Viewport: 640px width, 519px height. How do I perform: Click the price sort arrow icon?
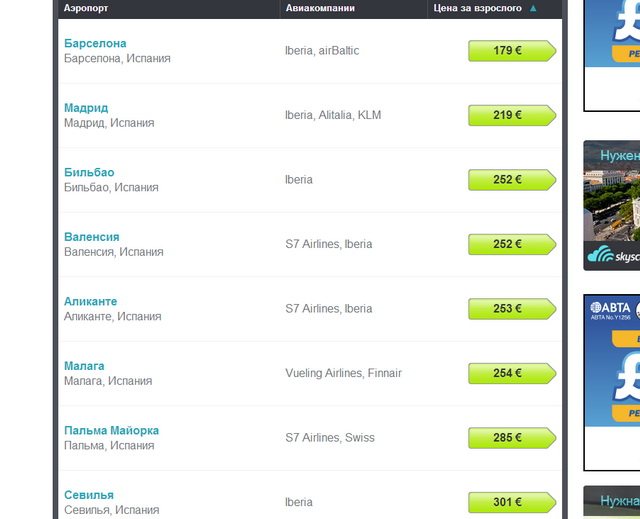point(533,8)
